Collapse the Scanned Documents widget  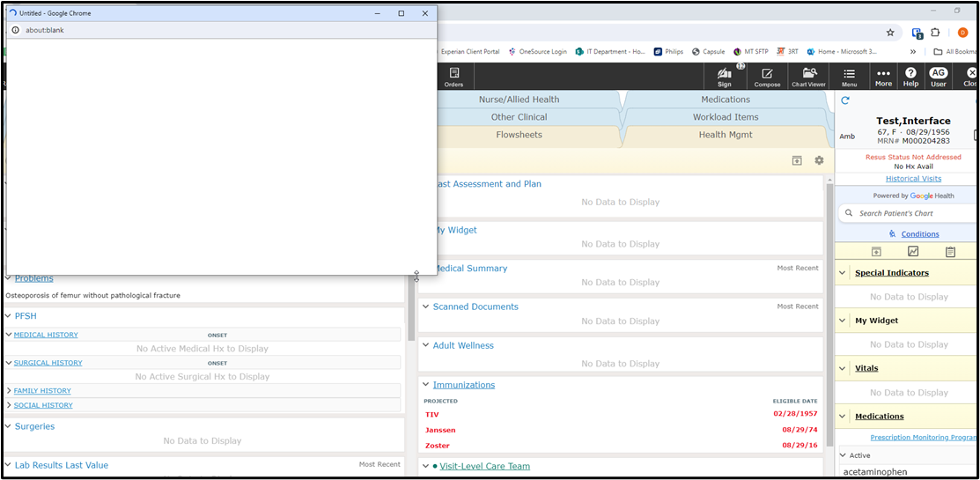426,306
